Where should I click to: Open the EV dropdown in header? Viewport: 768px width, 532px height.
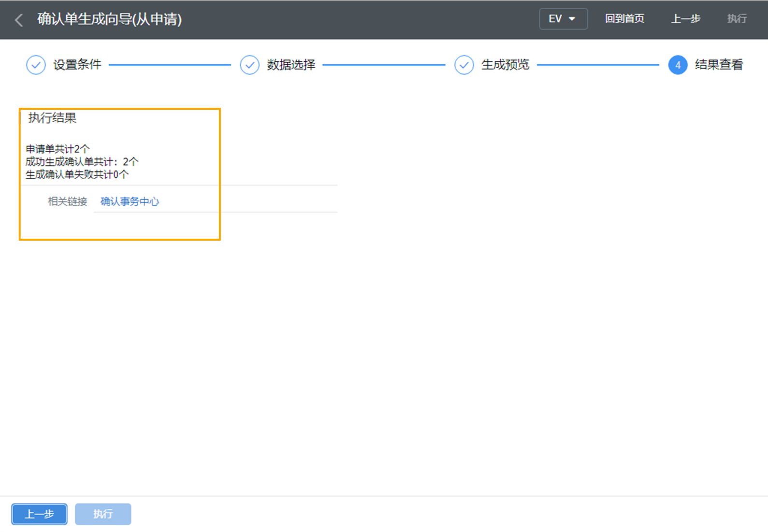coord(563,19)
